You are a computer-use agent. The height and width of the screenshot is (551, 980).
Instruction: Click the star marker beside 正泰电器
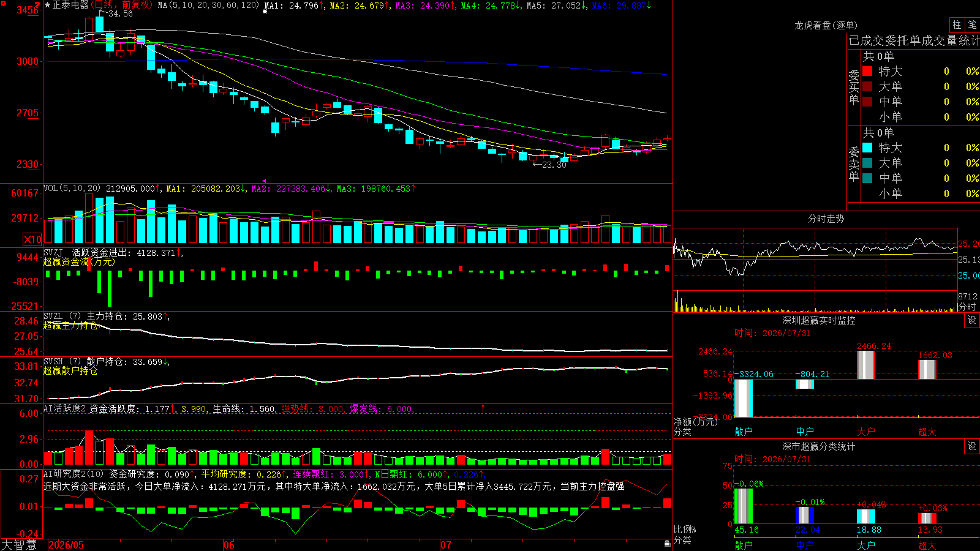click(x=48, y=5)
